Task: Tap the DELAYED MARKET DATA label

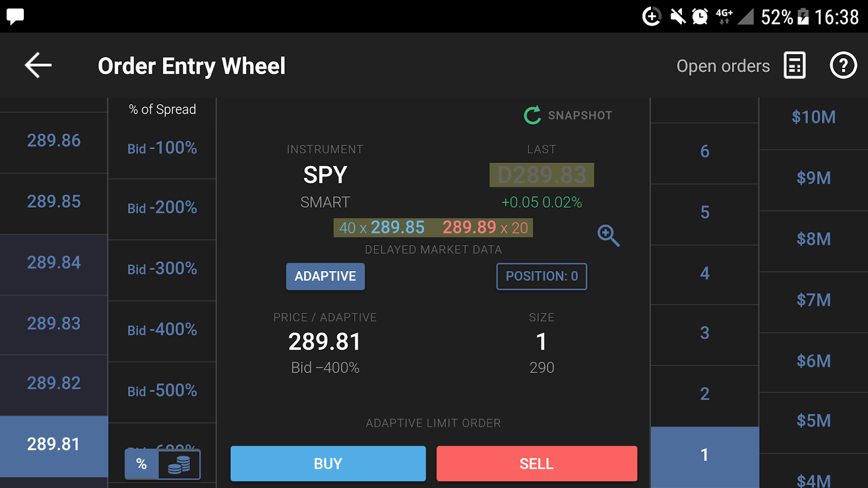Action: coord(433,250)
